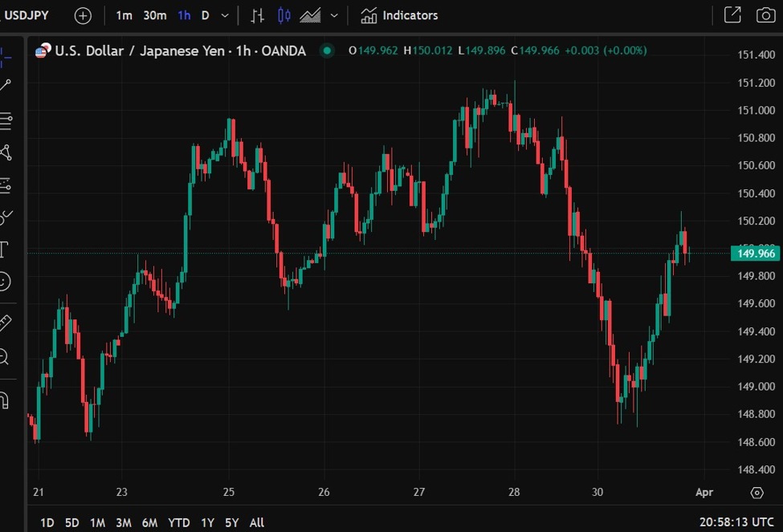Screen dimensions: 783x532
Task: Toggle the green market status indicator
Action: [x=327, y=51]
